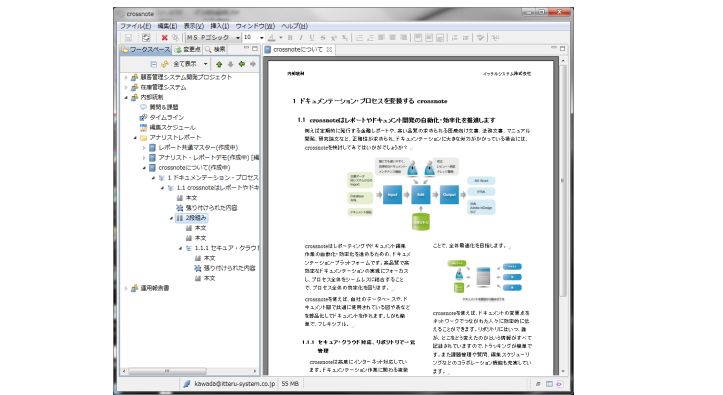Click the gray right arrow in workspace
The height and width of the screenshot is (395, 723).
click(253, 64)
